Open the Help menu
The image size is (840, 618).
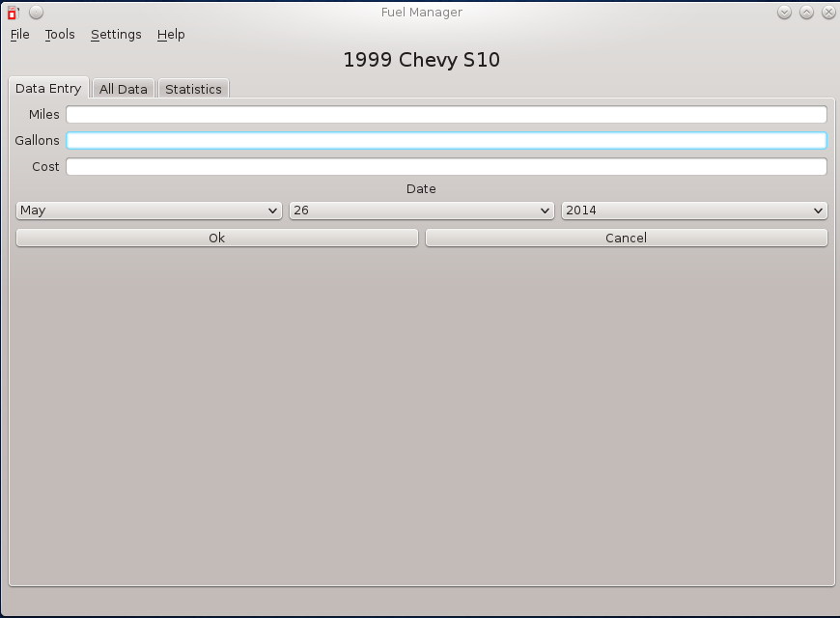171,35
